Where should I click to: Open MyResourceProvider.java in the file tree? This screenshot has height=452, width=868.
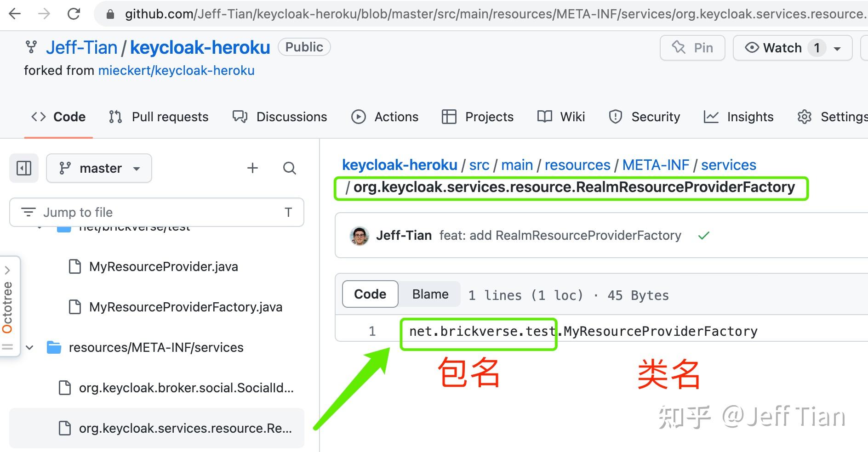[164, 266]
